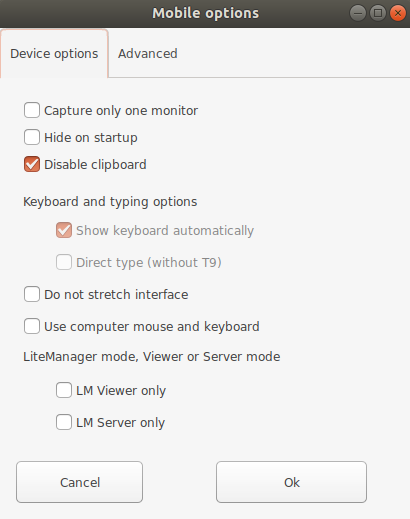
Task: Toggle Show keyboard automatically checkbox
Action: [x=64, y=230]
